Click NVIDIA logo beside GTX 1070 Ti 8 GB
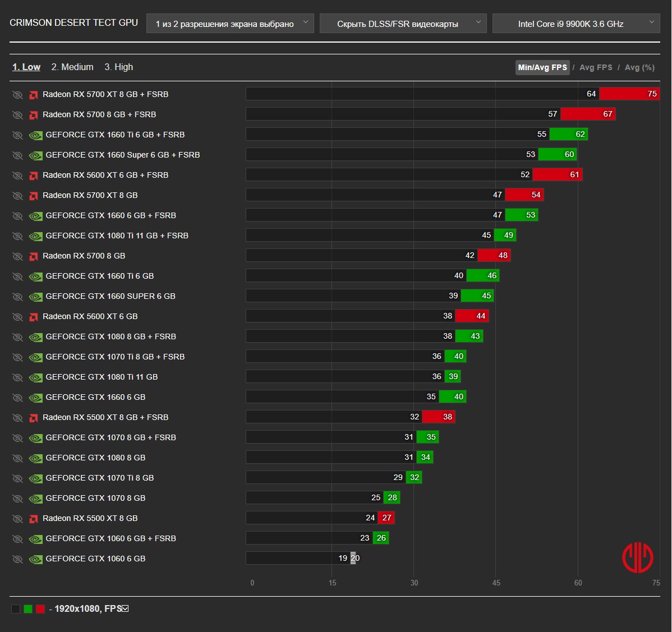Image resolution: width=672 pixels, height=632 pixels. click(x=35, y=478)
